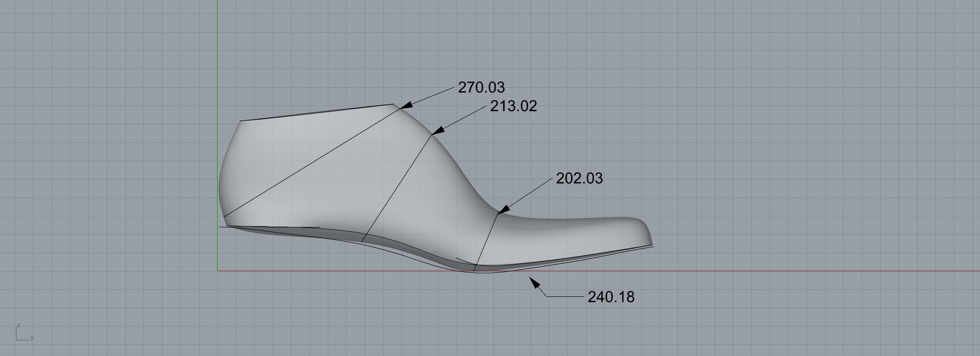Click the z-y axis indicator icon
This screenshot has width=980, height=356.
pyautogui.click(x=24, y=332)
